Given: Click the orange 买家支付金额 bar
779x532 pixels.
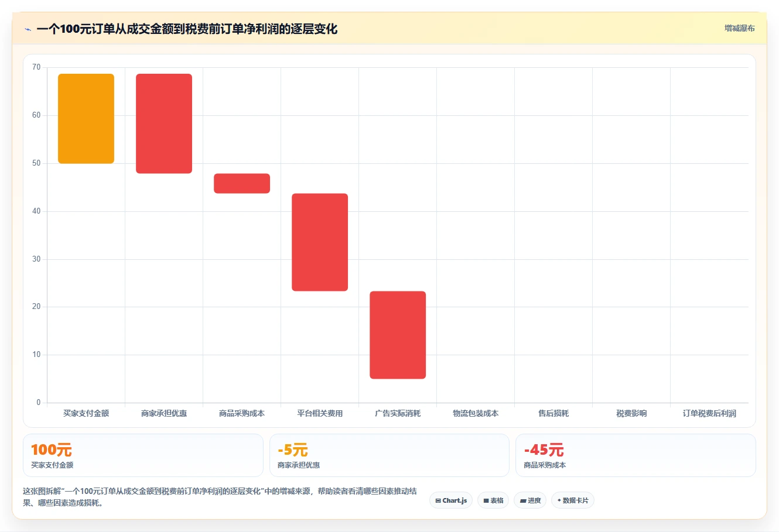Looking at the screenshot, I should (x=86, y=119).
